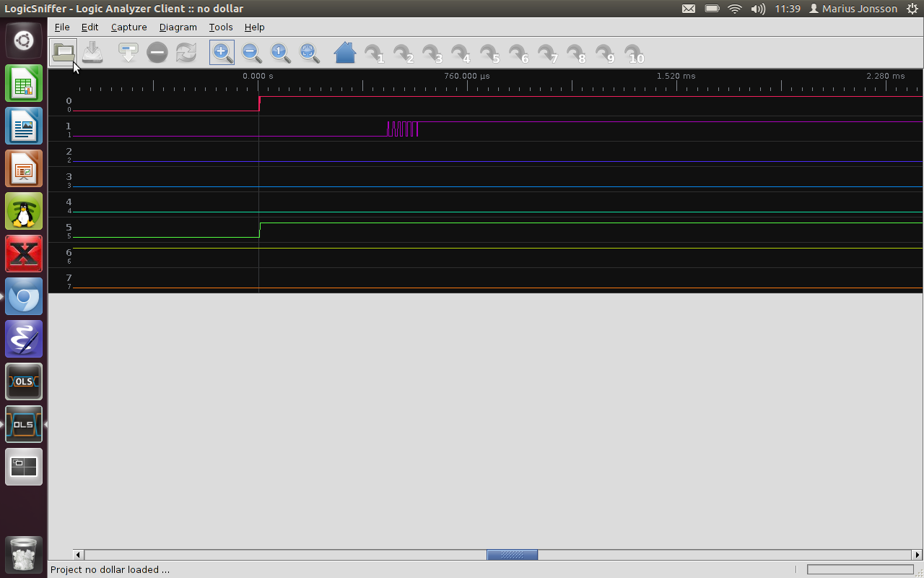The width and height of the screenshot is (924, 578).
Task: Open Ubuntu Dash home launcher
Action: tap(24, 40)
